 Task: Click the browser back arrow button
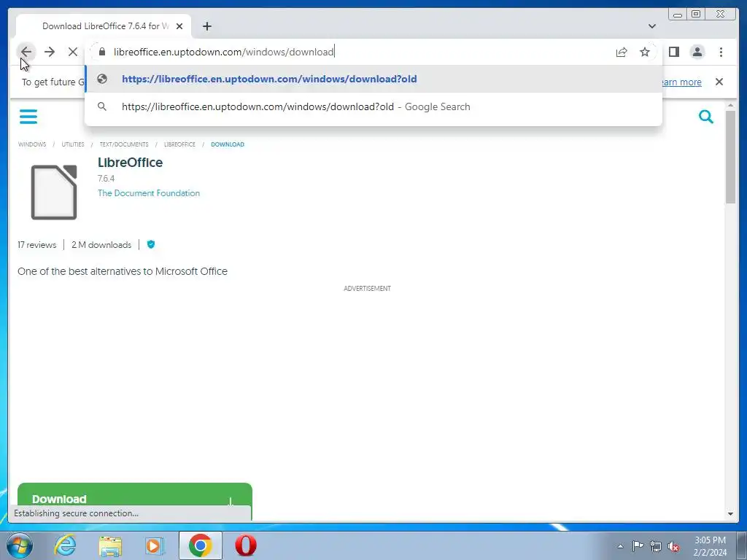pyautogui.click(x=26, y=52)
